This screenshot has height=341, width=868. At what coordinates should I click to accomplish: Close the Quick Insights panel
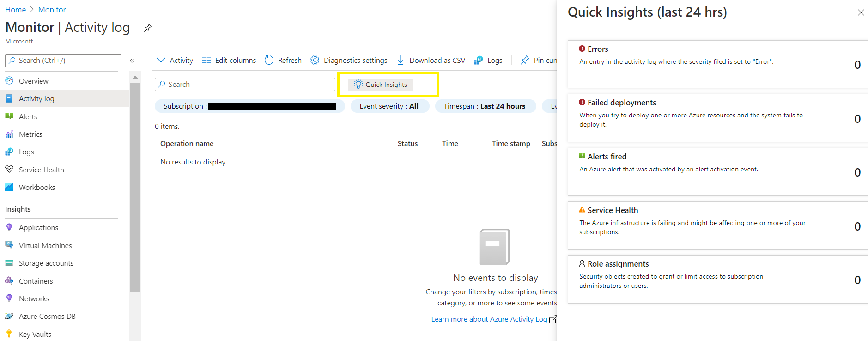(861, 12)
